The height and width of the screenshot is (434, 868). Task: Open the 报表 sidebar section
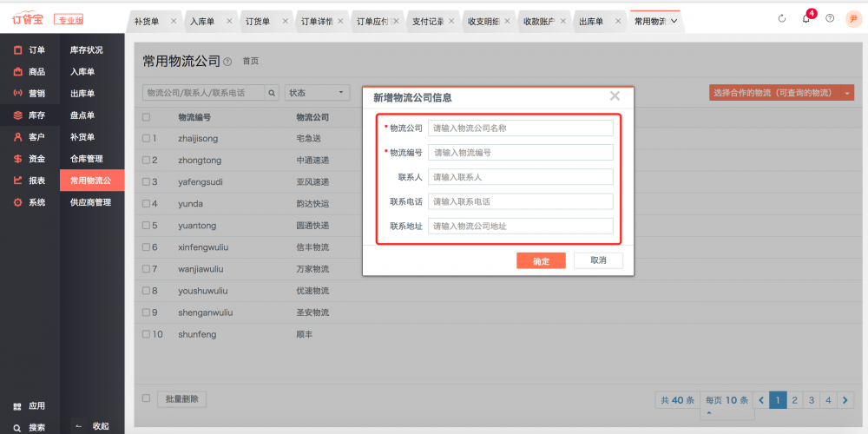click(x=30, y=181)
